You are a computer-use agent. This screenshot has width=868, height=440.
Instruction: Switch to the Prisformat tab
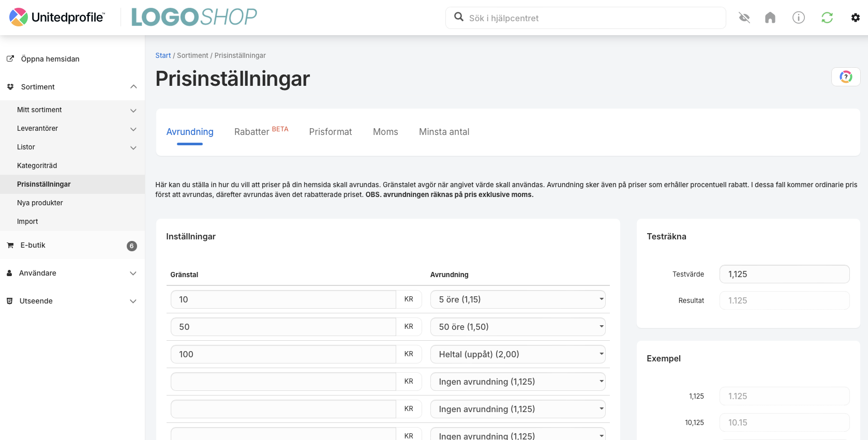tap(331, 132)
